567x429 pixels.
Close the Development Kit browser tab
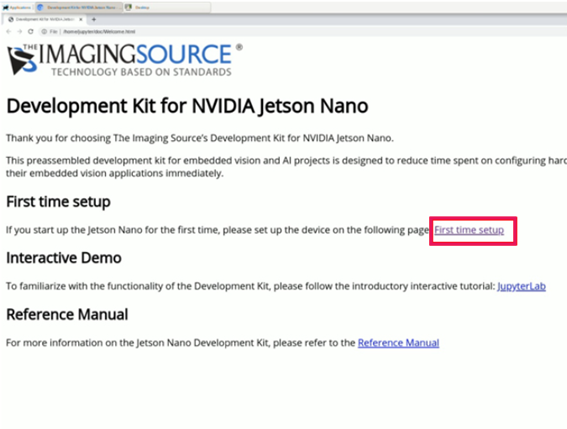[81, 19]
